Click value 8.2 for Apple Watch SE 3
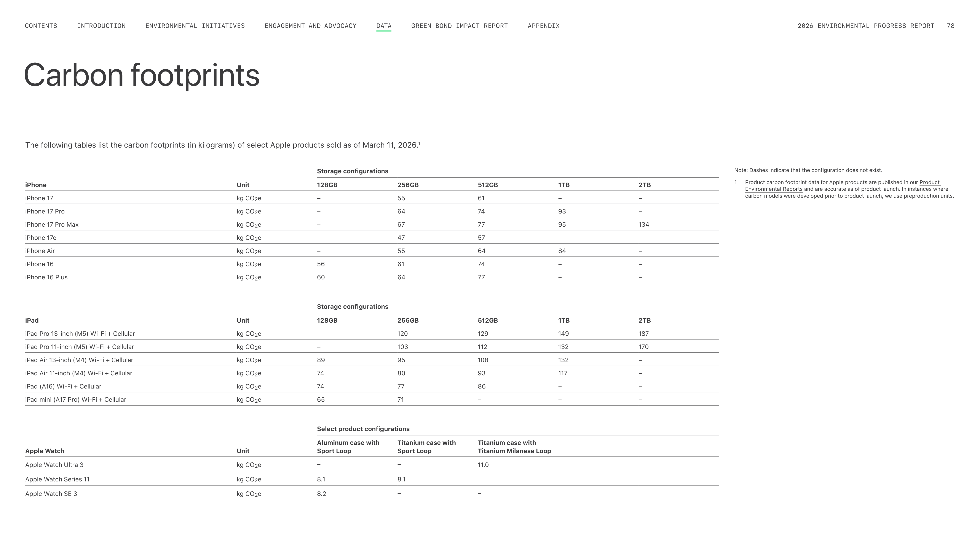 [x=321, y=494]
